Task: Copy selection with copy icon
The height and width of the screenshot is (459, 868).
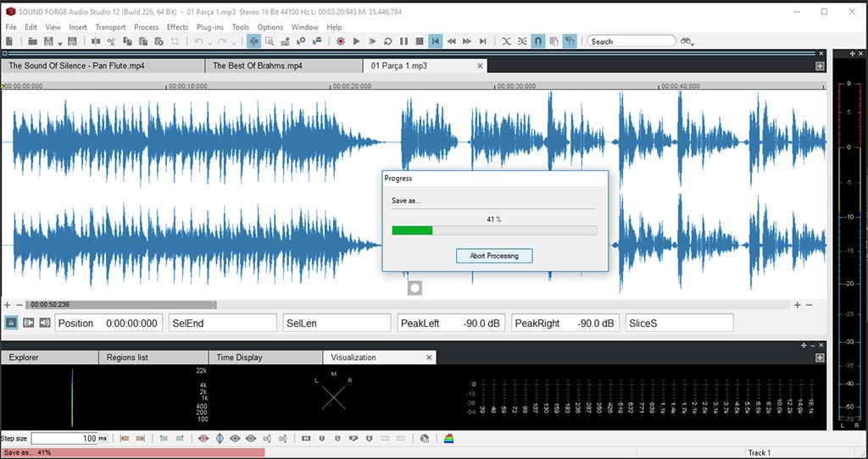Action: click(x=127, y=41)
